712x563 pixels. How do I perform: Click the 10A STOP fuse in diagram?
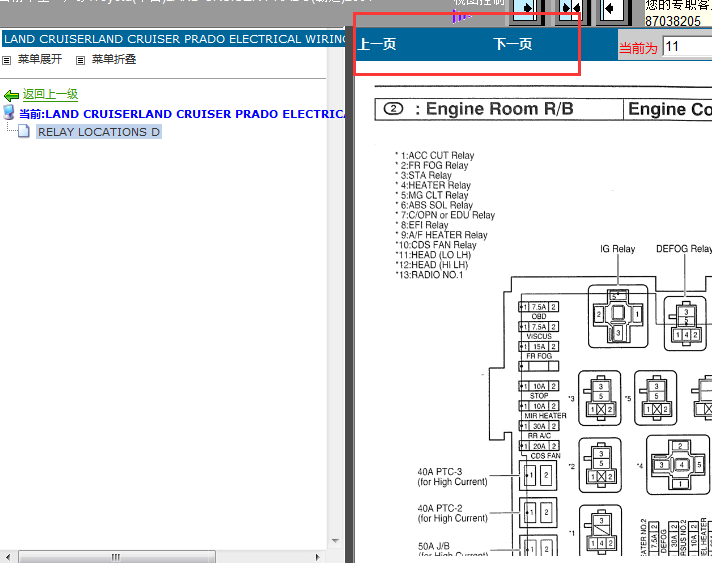539,386
